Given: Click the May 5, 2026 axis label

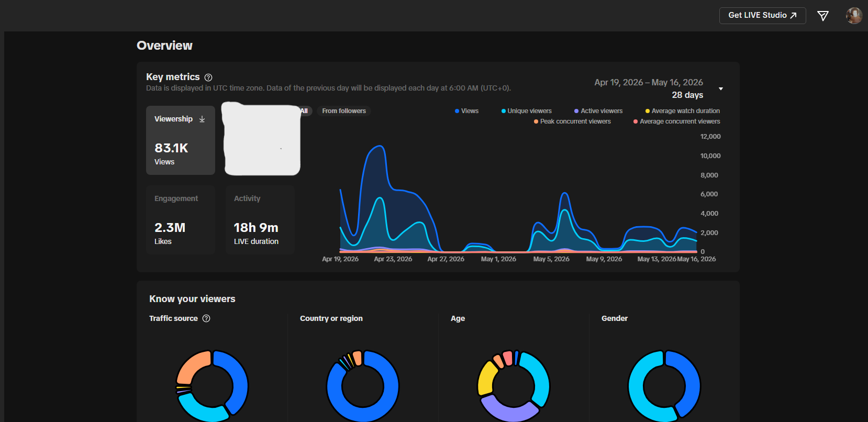Looking at the screenshot, I should pos(551,259).
